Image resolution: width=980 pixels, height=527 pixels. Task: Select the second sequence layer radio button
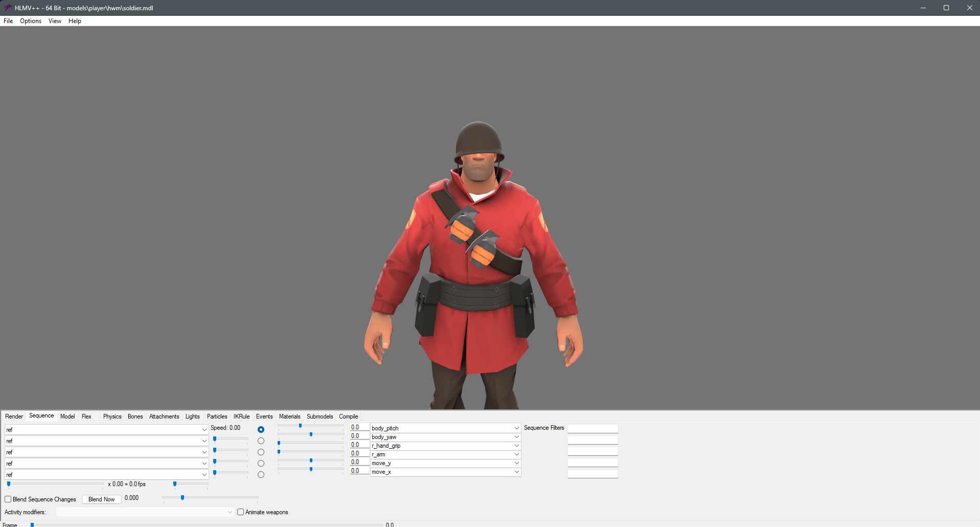pos(261,441)
